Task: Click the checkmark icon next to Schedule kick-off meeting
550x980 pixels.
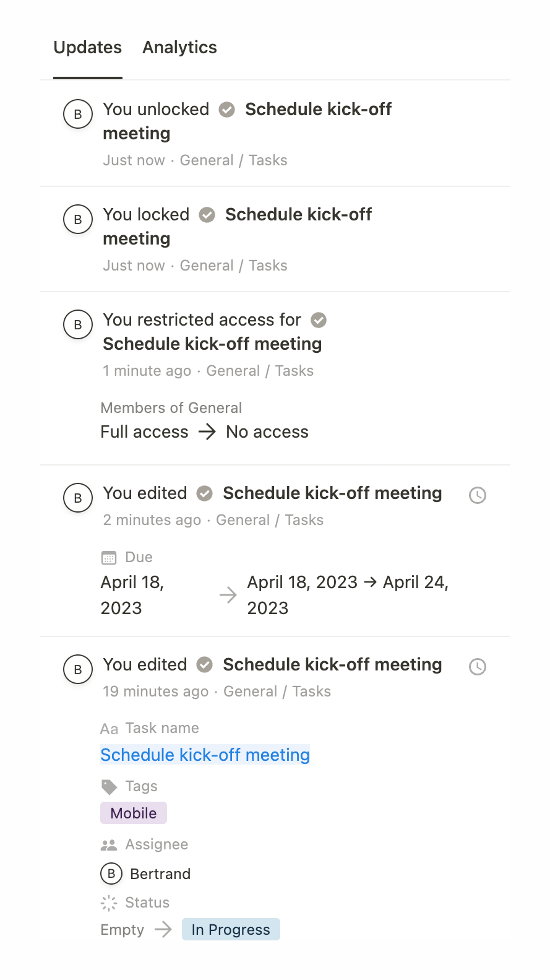Action: (227, 110)
